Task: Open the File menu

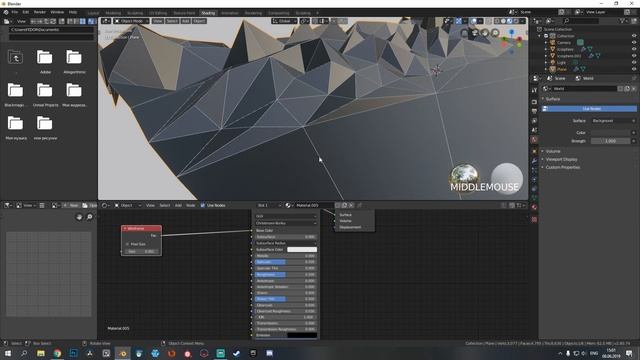Action: click(14, 12)
